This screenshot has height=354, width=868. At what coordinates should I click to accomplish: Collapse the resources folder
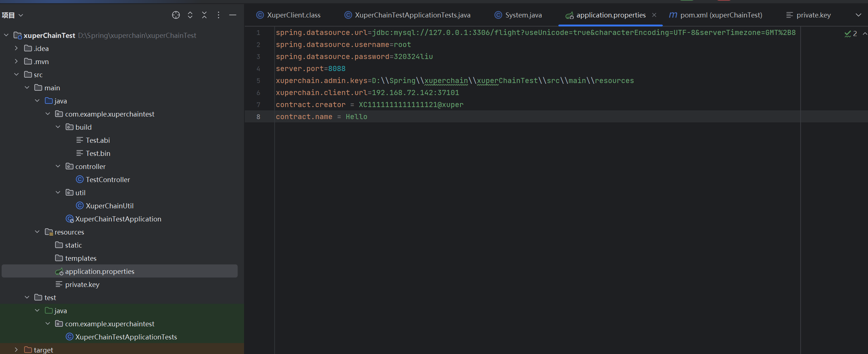coord(37,232)
